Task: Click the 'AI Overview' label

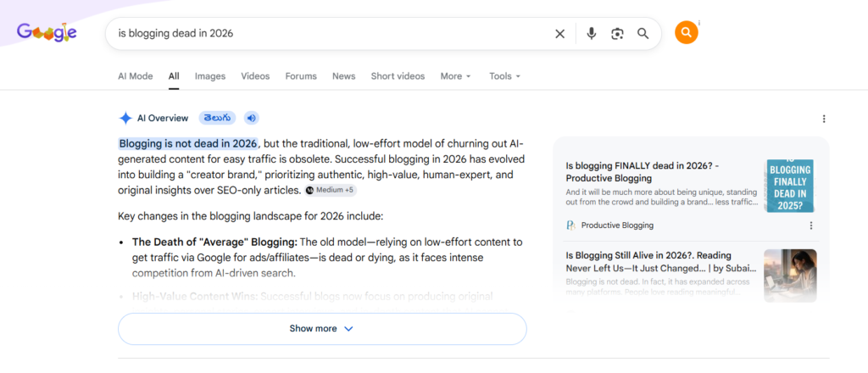Action: (163, 118)
